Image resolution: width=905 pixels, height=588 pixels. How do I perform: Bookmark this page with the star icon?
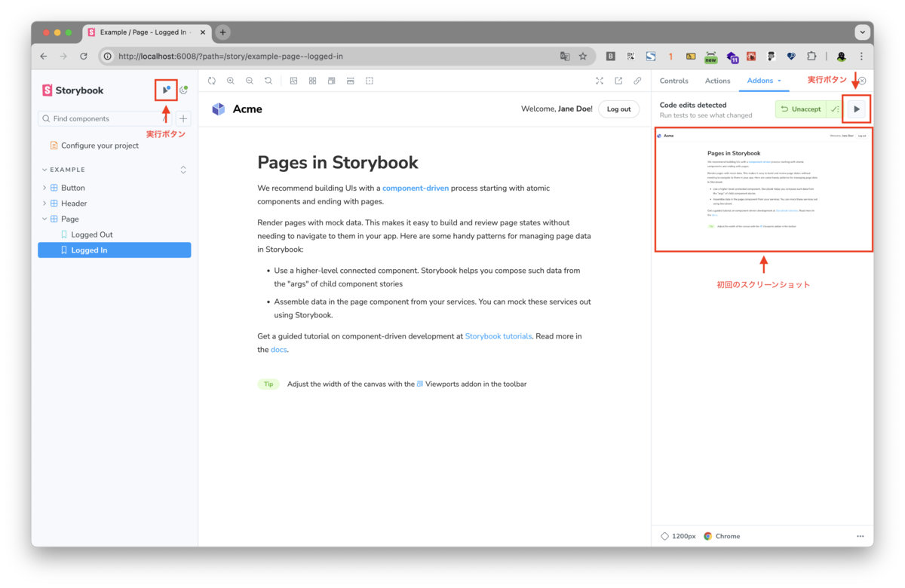click(583, 56)
